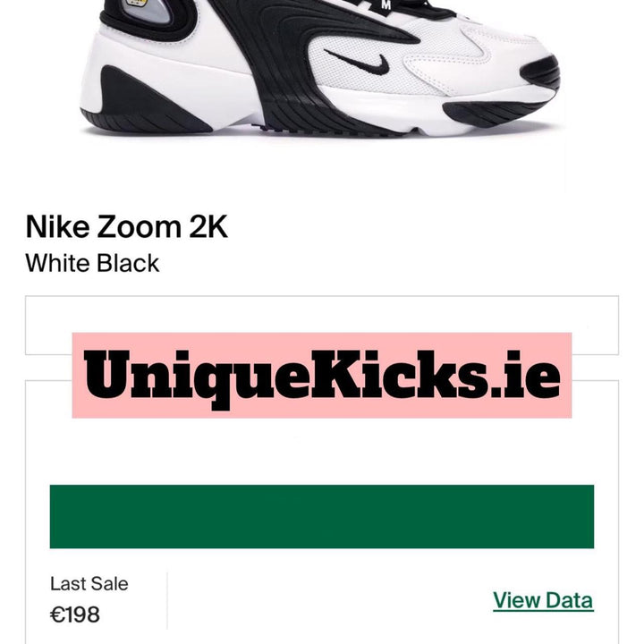
Task: Click the black toe cap of the sneaker
Action: tap(540, 73)
